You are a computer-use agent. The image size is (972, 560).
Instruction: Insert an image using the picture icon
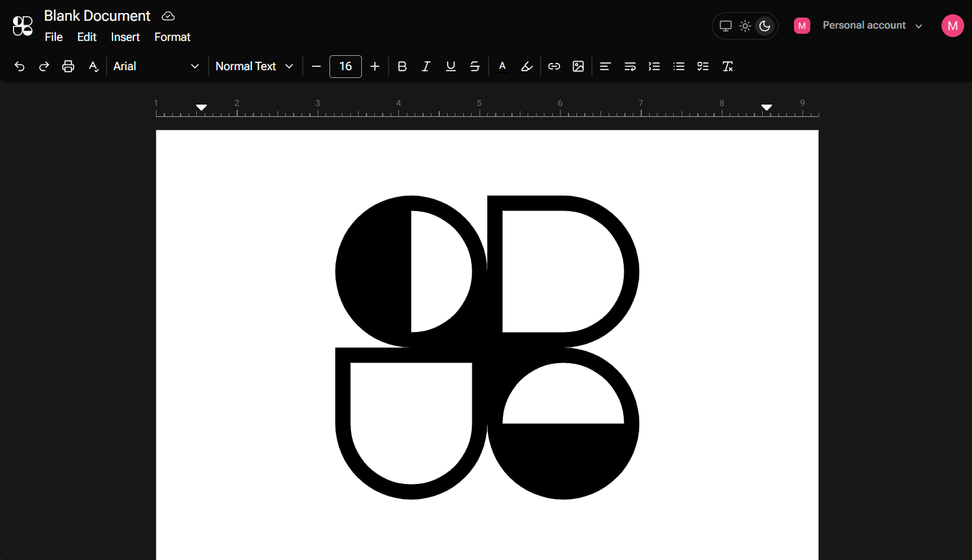578,66
